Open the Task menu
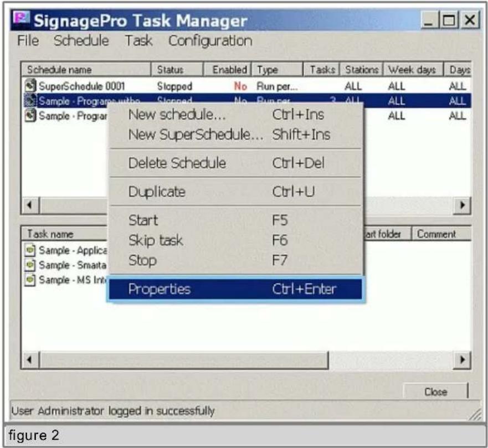 (x=138, y=41)
